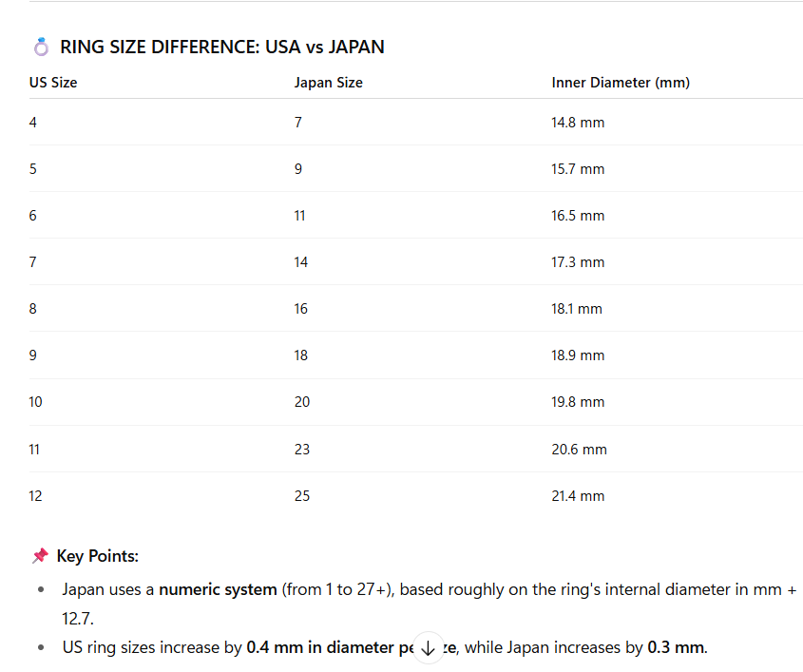
Task: Click the 18.1 mm diameter cell
Action: [577, 309]
